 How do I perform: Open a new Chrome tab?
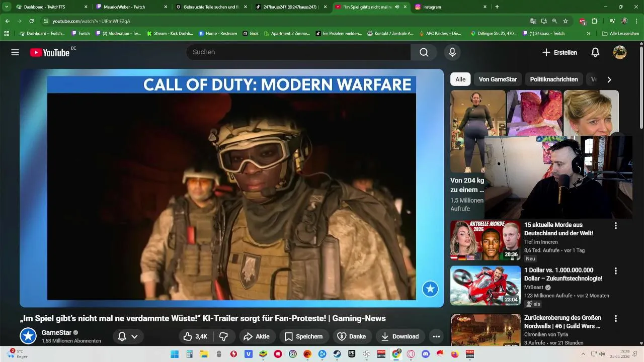click(497, 7)
